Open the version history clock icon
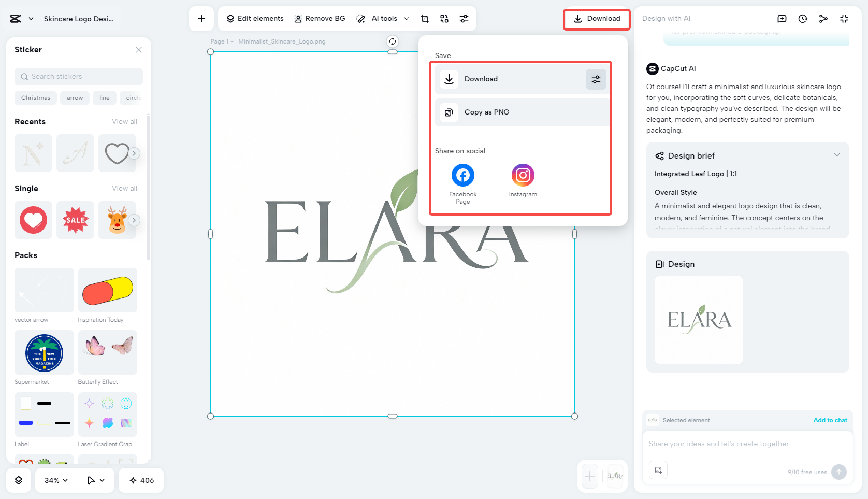 802,18
